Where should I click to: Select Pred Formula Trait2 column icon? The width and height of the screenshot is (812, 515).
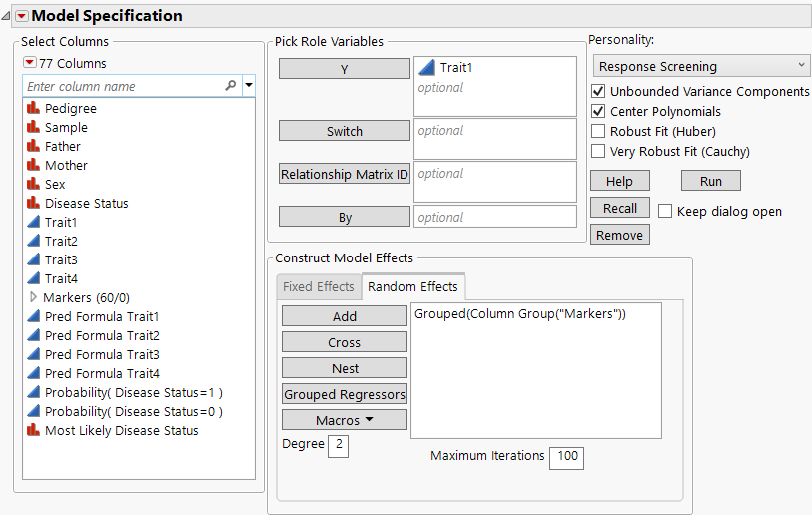(x=33, y=335)
